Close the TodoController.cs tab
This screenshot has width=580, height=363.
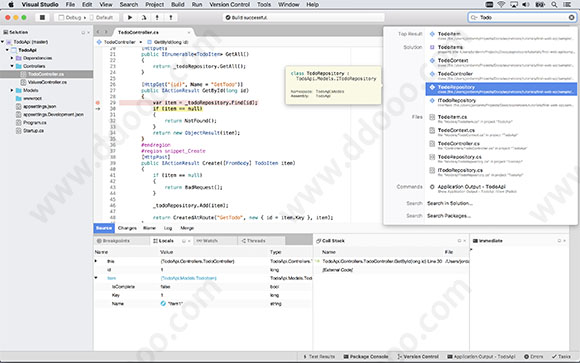pos(189,32)
